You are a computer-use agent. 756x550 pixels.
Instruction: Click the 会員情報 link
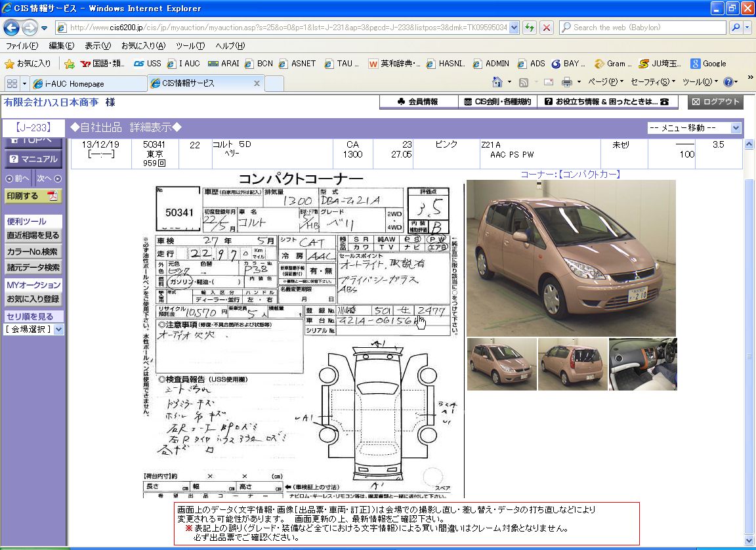tap(418, 102)
